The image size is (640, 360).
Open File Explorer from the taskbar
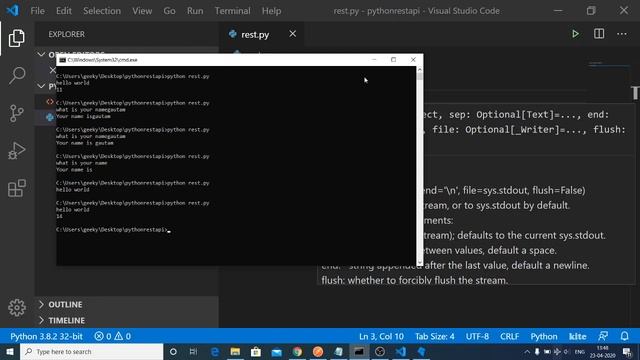click(235, 351)
